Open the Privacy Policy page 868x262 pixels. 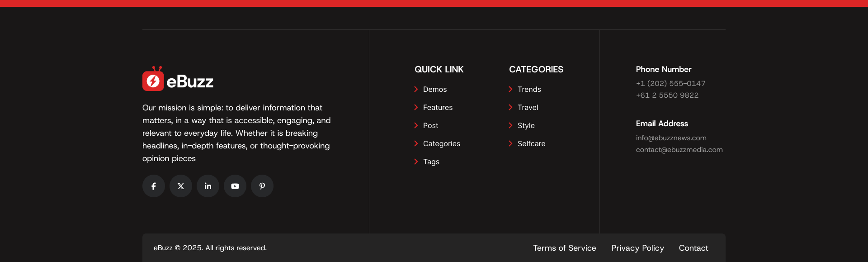637,248
